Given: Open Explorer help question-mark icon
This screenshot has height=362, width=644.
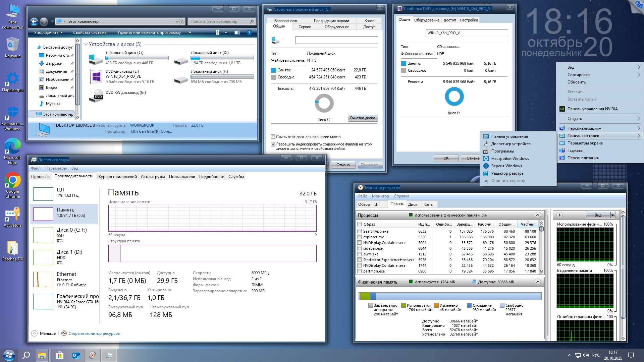Looking at the screenshot, I should [x=249, y=33].
